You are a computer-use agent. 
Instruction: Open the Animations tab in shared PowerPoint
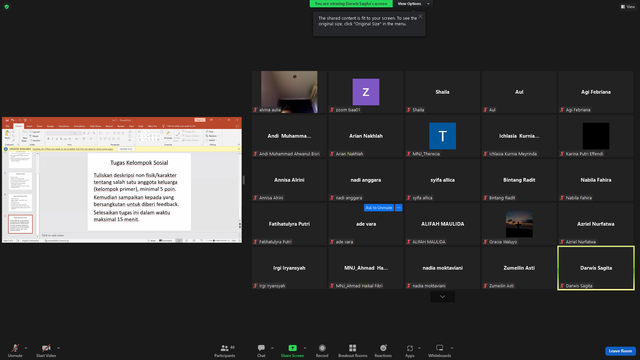[x=79, y=126]
